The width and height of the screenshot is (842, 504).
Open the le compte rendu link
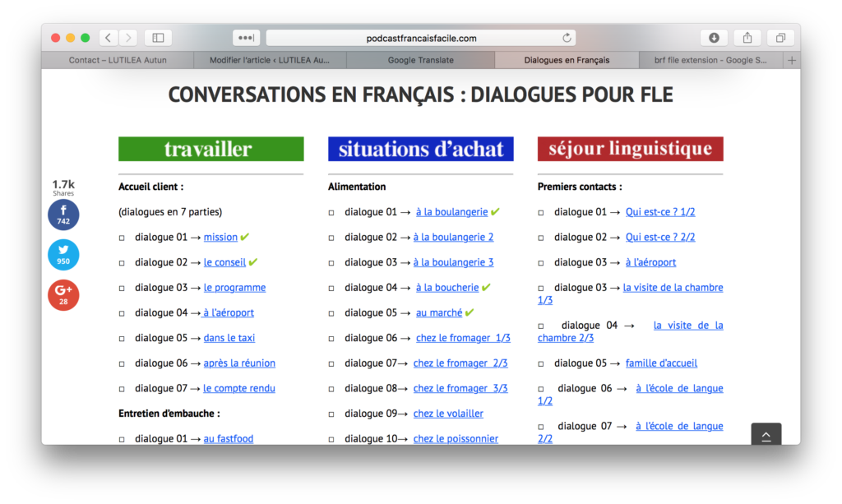pos(239,388)
